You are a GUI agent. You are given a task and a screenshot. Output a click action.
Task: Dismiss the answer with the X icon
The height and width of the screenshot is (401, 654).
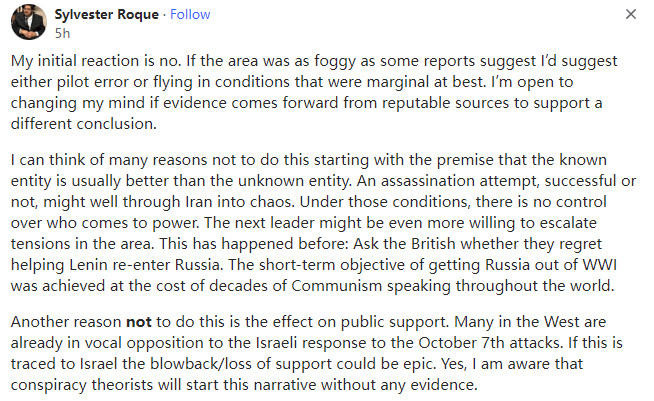630,16
